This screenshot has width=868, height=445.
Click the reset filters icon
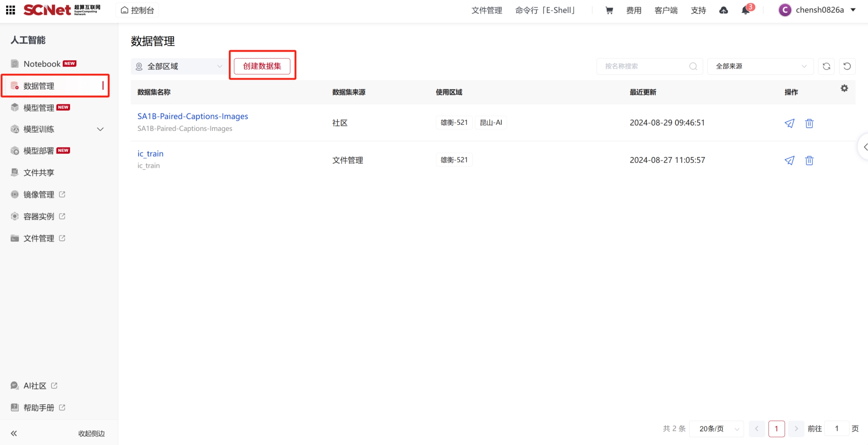[847, 66]
